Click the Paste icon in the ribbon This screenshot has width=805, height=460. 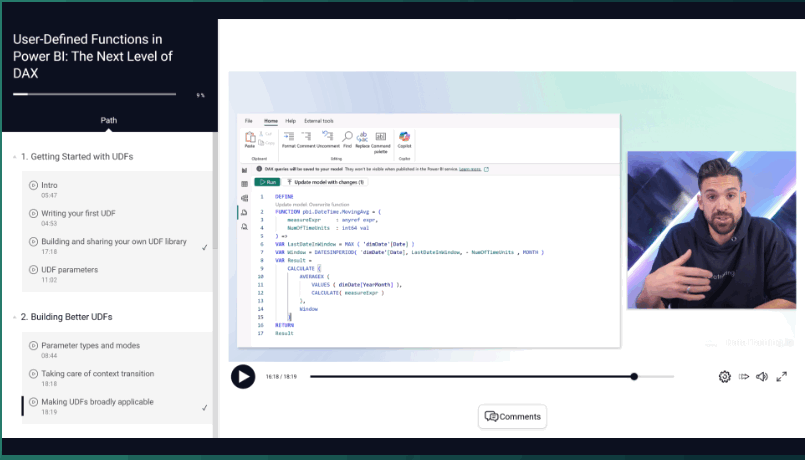(x=250, y=139)
